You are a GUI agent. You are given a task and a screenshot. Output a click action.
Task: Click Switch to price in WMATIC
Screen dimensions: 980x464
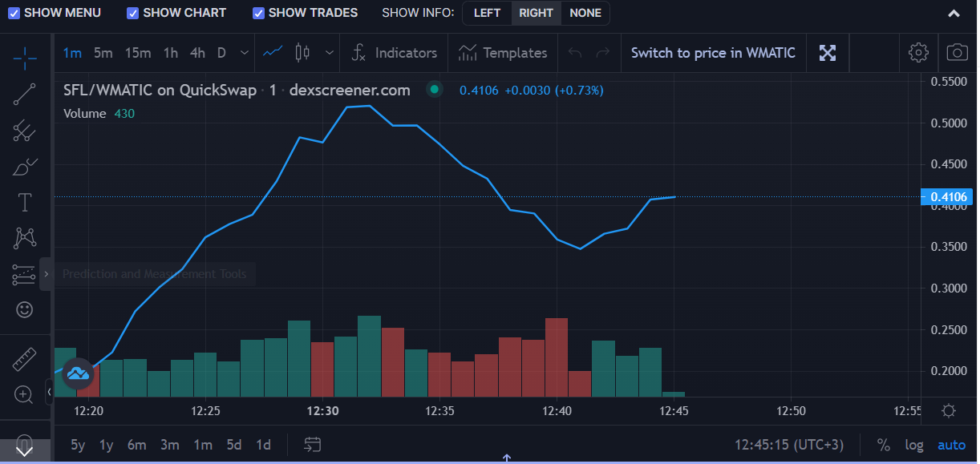pos(713,53)
